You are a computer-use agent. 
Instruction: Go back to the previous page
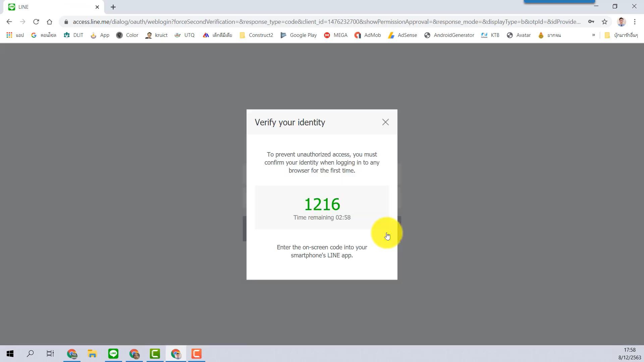[x=9, y=22]
